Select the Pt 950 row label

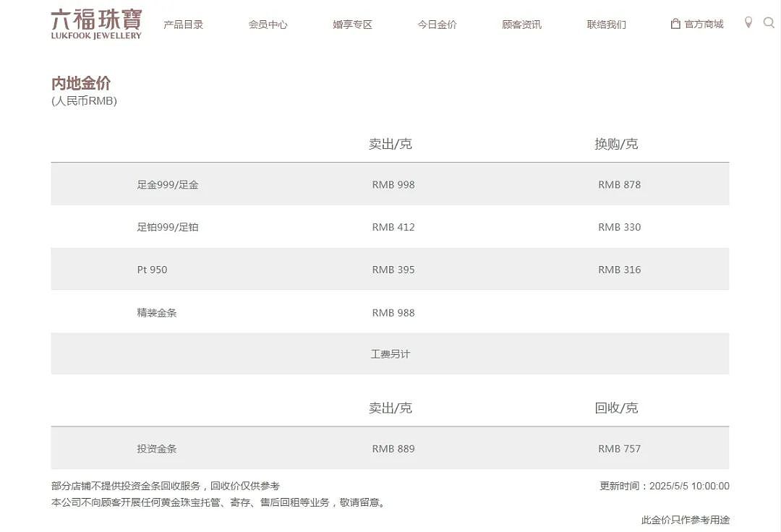pyautogui.click(x=153, y=270)
